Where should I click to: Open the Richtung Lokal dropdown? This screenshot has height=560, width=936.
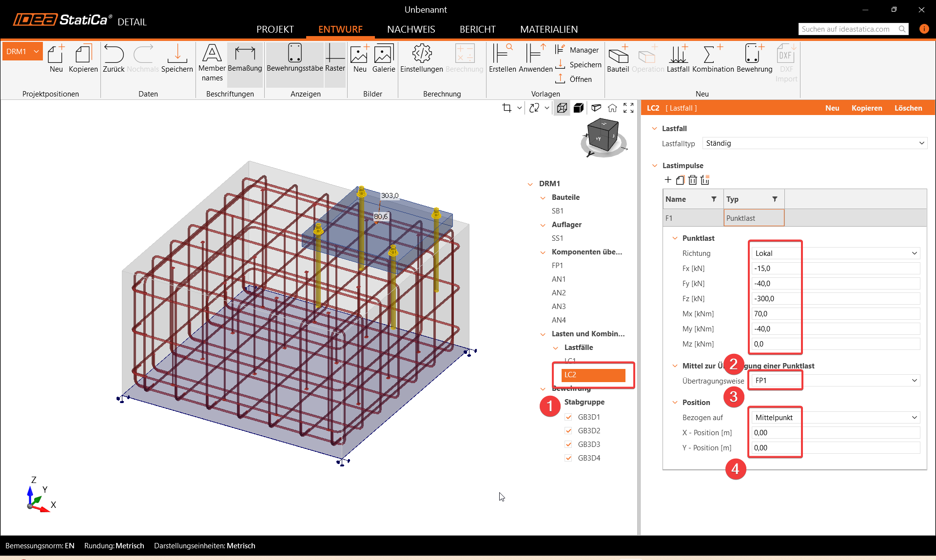click(x=836, y=253)
